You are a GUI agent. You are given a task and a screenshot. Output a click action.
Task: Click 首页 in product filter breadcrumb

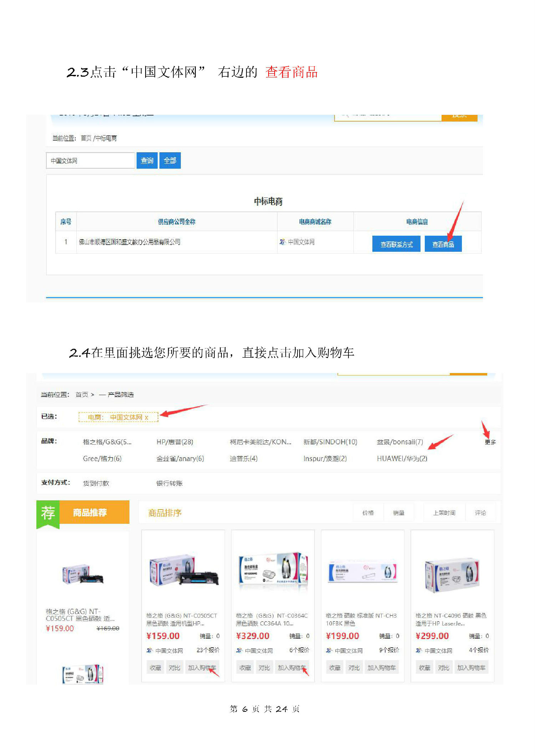82,394
